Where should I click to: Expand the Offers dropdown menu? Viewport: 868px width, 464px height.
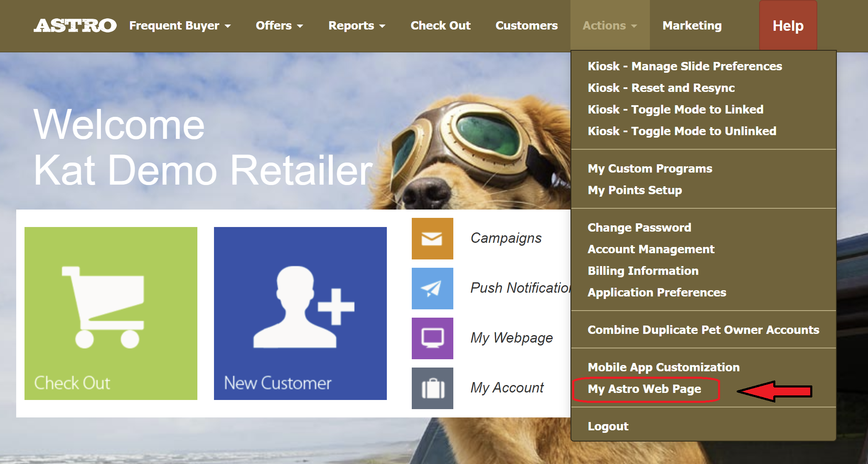pos(279,26)
